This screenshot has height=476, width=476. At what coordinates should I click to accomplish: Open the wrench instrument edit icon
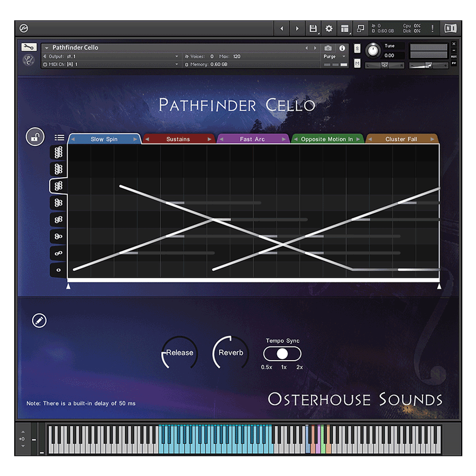click(x=29, y=47)
